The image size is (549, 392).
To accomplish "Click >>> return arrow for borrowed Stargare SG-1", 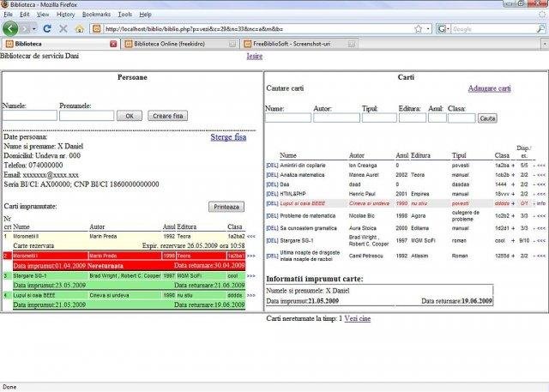I will (251, 276).
